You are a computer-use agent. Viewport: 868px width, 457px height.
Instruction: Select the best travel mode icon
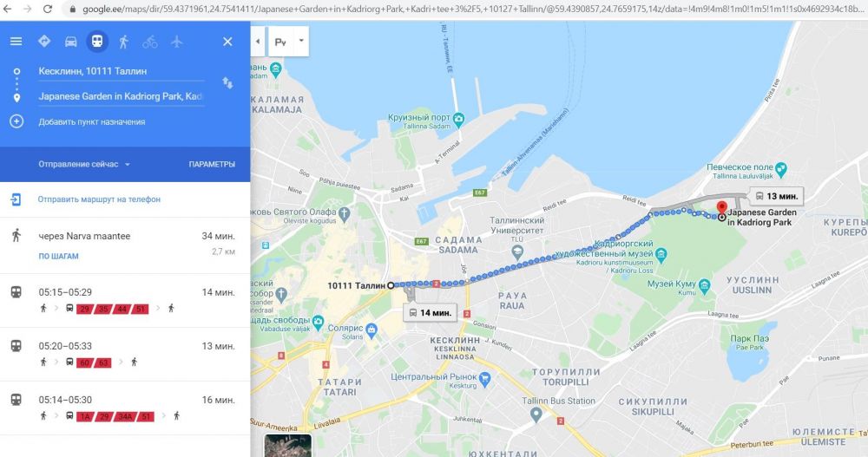[44, 42]
